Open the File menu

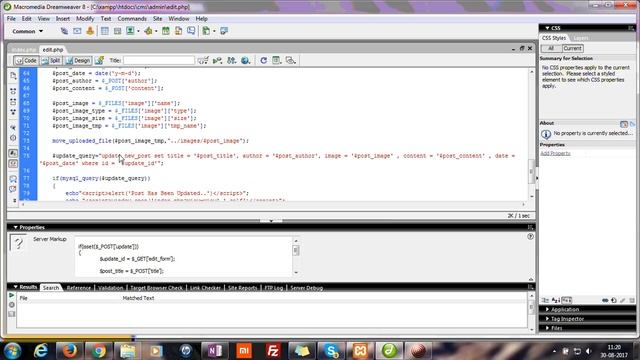click(x=11, y=19)
